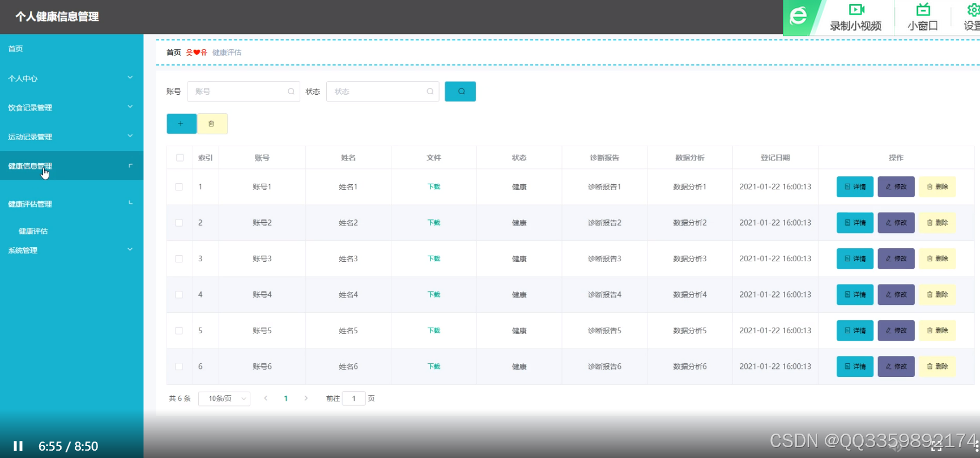
Task: Click 删除 for row 账号3
Action: click(x=937, y=258)
